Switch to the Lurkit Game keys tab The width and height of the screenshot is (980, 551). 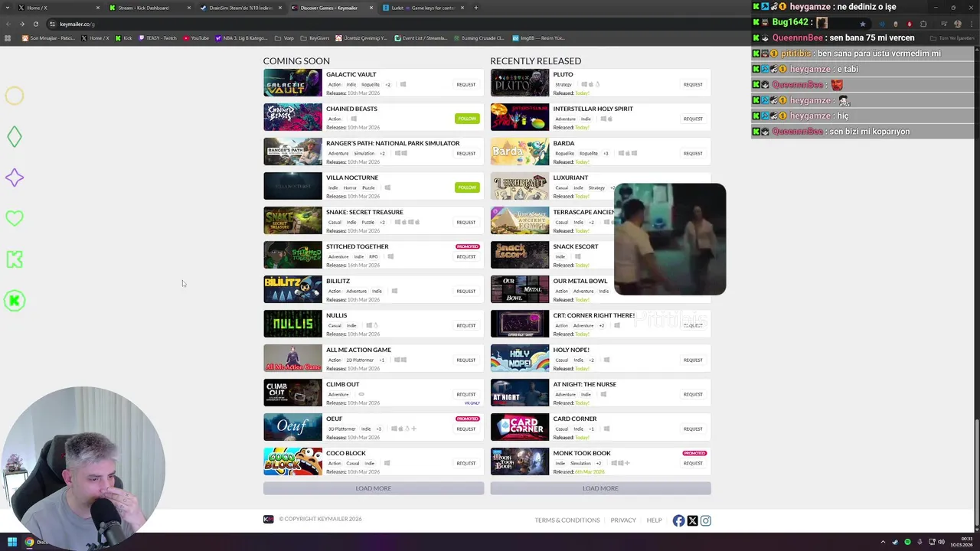point(423,8)
